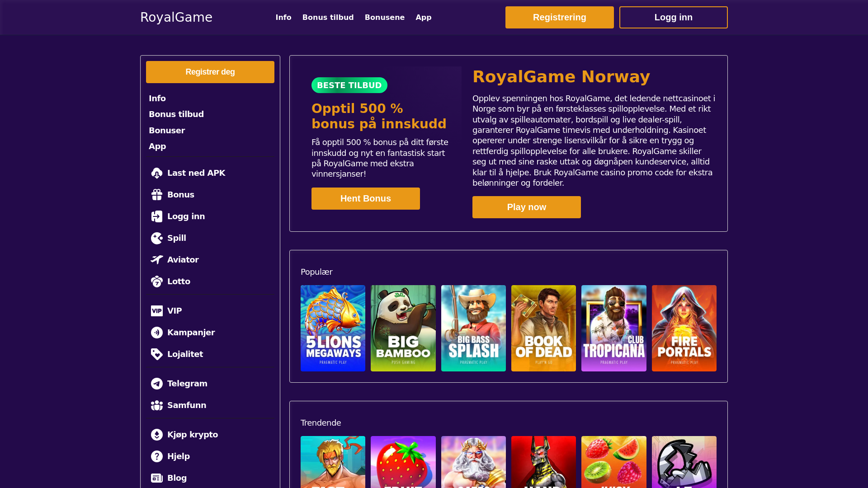This screenshot has width=868, height=488.
Task: Click the Registrering button in header
Action: (560, 17)
